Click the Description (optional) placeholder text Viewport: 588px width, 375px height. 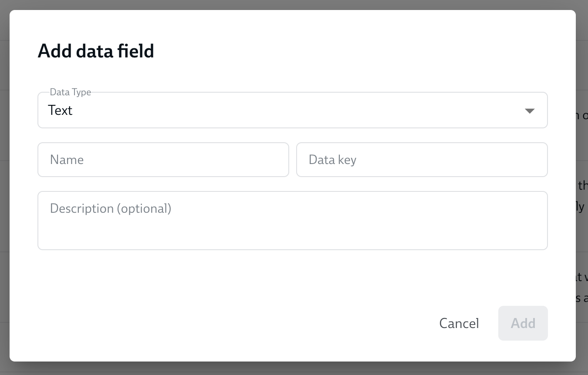(x=111, y=208)
